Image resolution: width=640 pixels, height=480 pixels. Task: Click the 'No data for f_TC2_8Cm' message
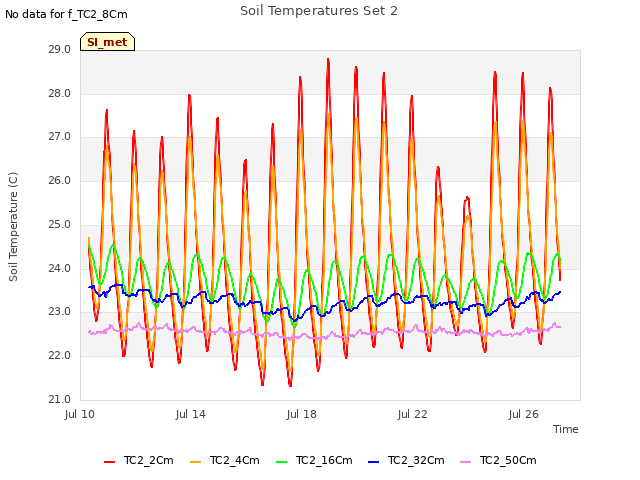66,14
